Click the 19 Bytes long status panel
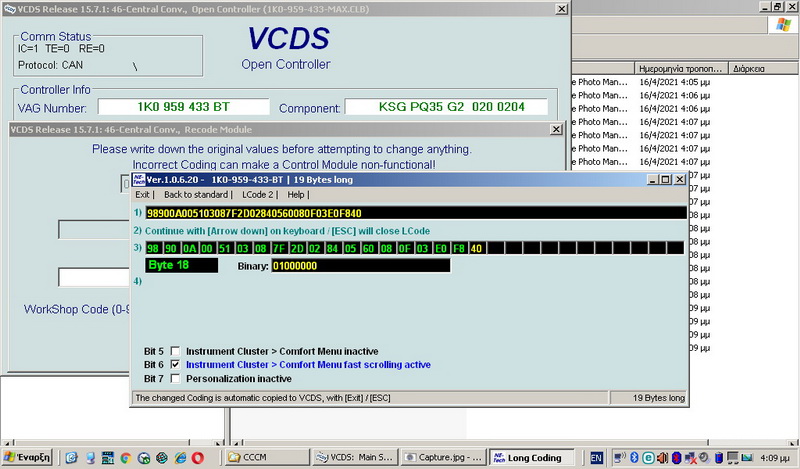 [648, 398]
